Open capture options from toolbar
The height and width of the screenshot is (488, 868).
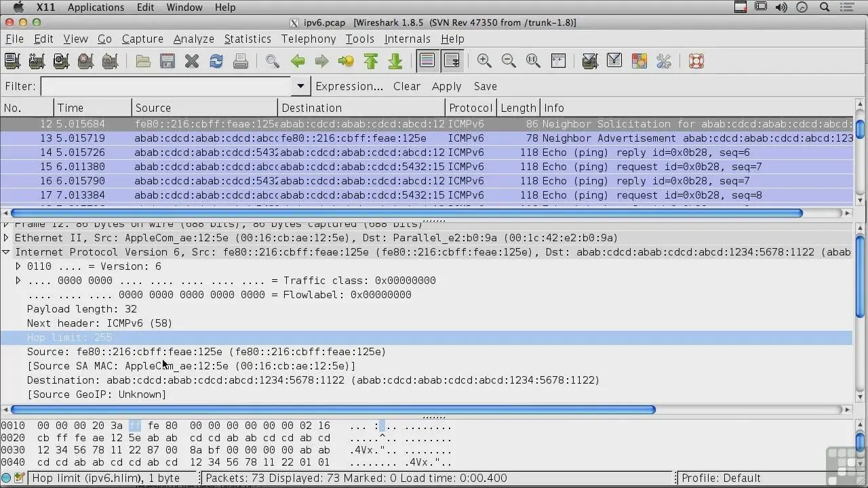point(37,61)
